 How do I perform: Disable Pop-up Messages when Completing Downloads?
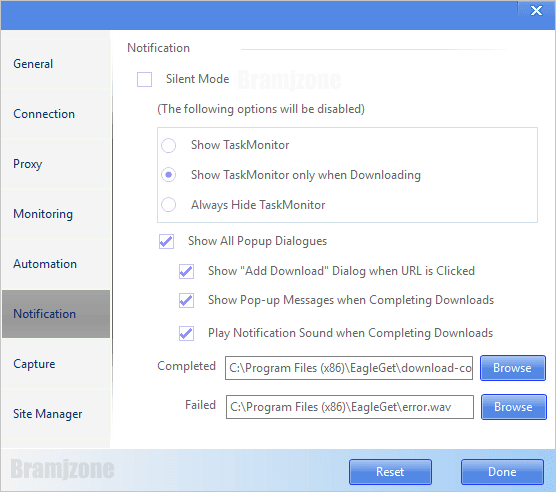186,301
